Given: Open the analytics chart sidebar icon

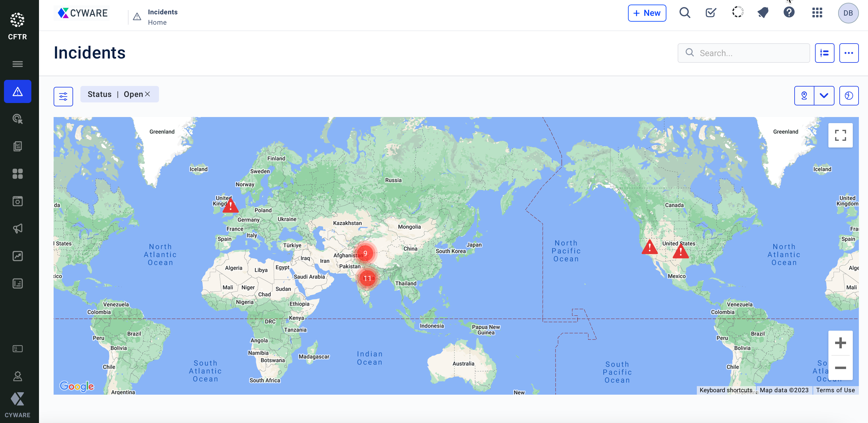Looking at the screenshot, I should (x=18, y=256).
